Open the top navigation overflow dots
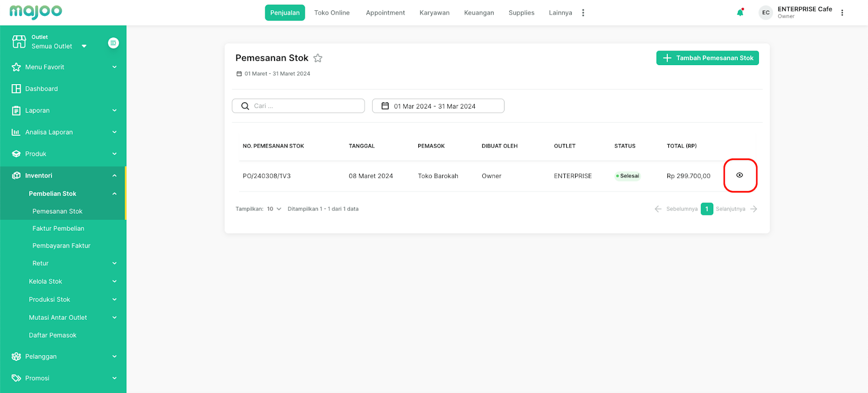Image resolution: width=868 pixels, height=393 pixels. point(583,12)
